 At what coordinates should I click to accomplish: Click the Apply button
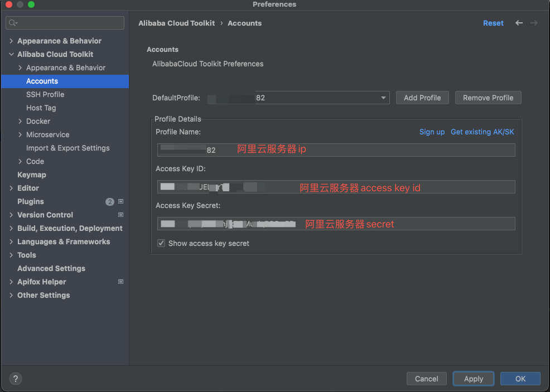click(x=474, y=379)
